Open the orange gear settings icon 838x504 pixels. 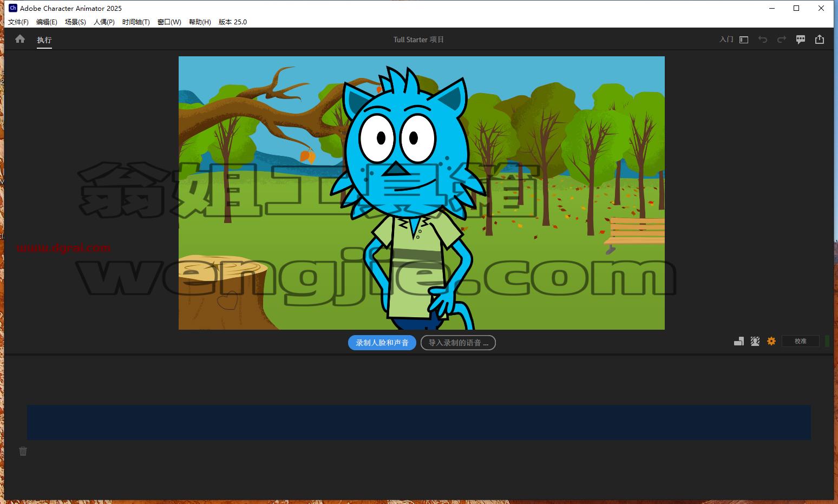[771, 341]
